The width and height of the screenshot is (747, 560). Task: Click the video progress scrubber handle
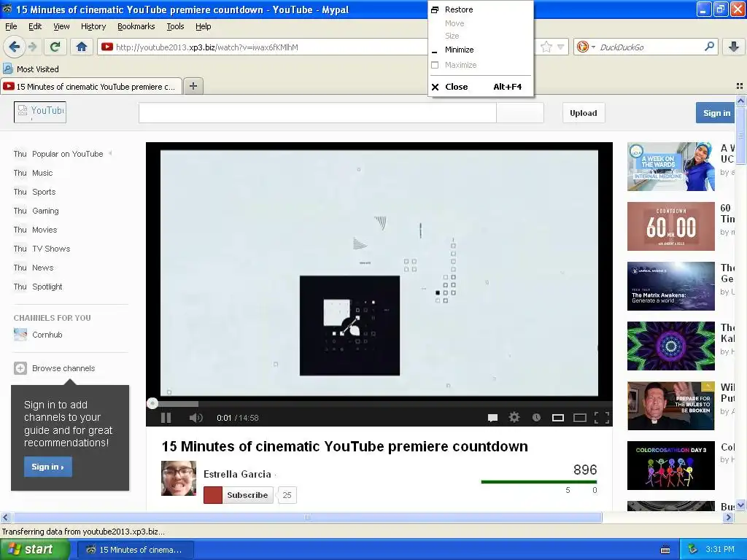tap(152, 403)
